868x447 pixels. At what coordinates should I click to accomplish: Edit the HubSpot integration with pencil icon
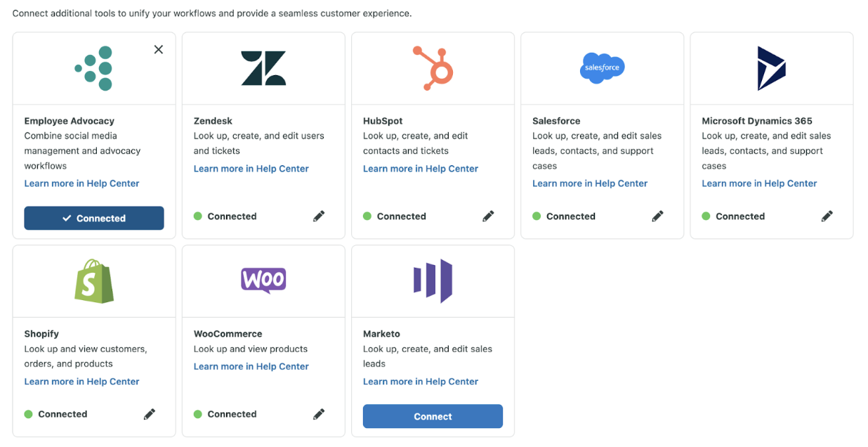pyautogui.click(x=488, y=216)
